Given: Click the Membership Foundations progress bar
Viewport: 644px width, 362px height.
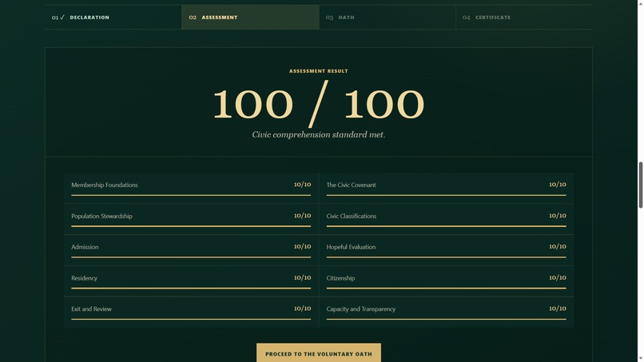Looking at the screenshot, I should click(191, 195).
